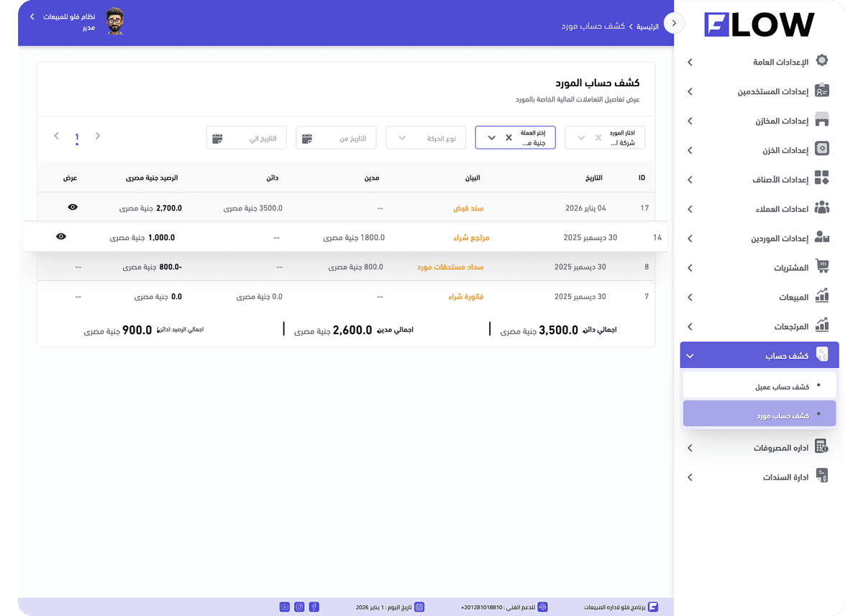Open the YouTube icon in the footer
Image resolution: width=863 pixels, height=616 pixels.
click(x=284, y=607)
